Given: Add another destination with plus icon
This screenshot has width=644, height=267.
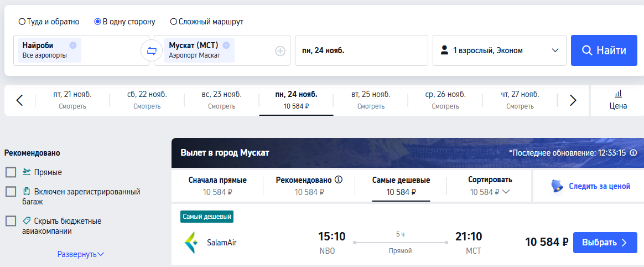Looking at the screenshot, I should [x=280, y=51].
